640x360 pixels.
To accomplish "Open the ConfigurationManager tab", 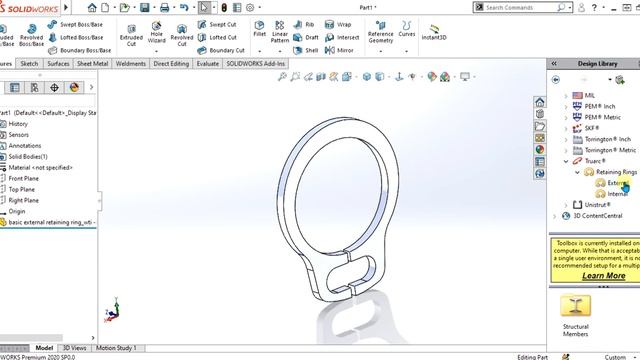I will click(x=35, y=87).
